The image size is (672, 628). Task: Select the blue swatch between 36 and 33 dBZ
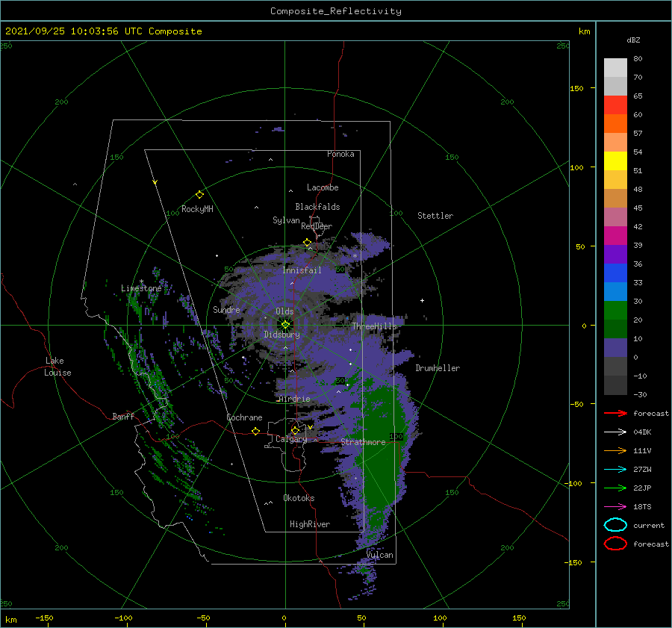tap(615, 273)
